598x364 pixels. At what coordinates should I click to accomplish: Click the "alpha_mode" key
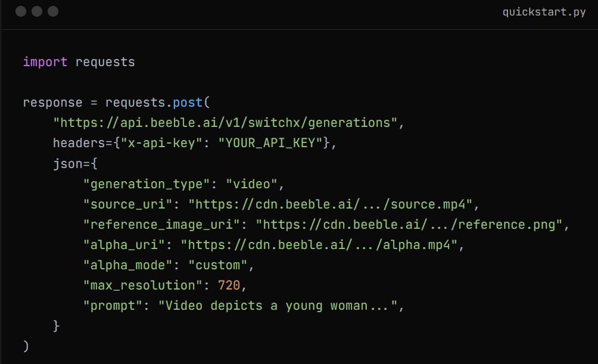[128, 265]
